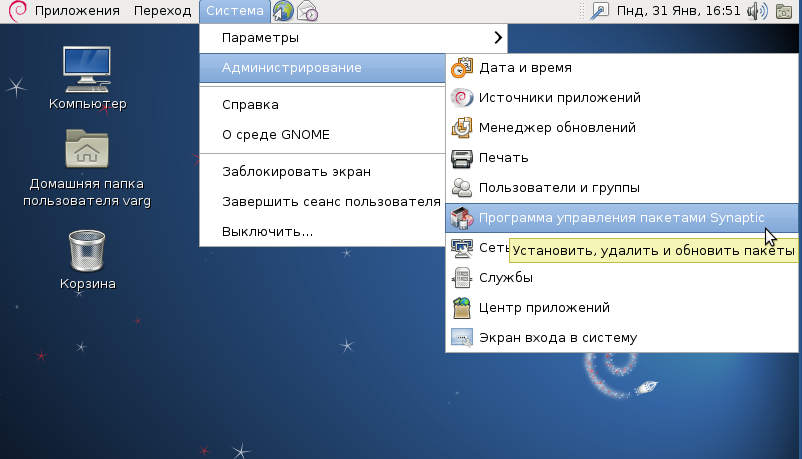Select the Компьютер desktop label
802x459 pixels.
click(x=87, y=104)
